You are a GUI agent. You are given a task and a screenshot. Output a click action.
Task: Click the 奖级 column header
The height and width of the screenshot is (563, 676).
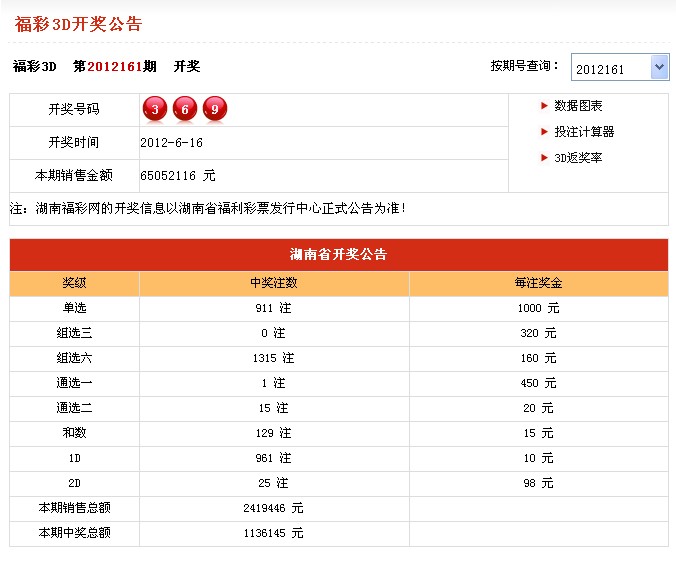[74, 283]
